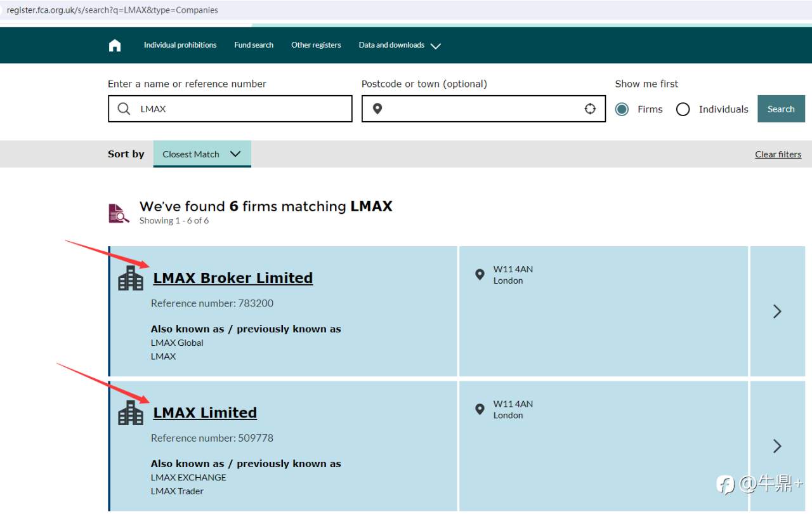
Task: Click the building icon beside LMAX Limited
Action: point(131,412)
